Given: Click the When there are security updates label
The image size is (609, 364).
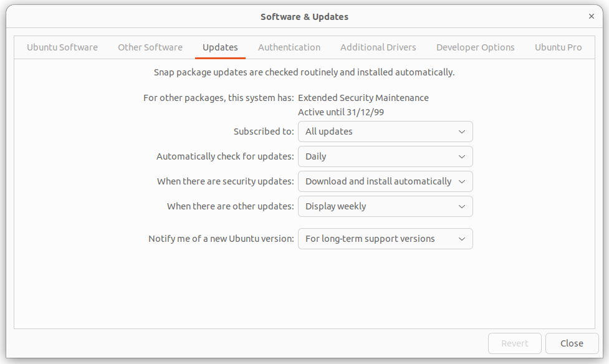Looking at the screenshot, I should 225,181.
